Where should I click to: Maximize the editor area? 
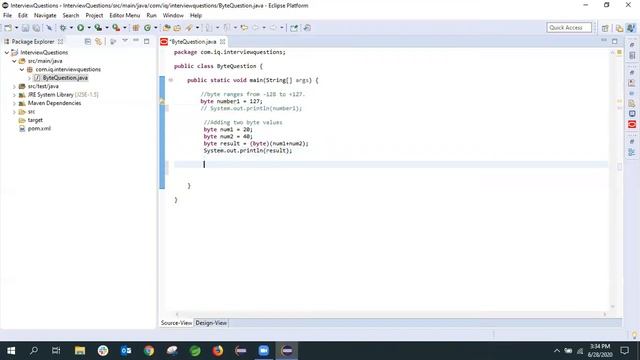[615, 41]
